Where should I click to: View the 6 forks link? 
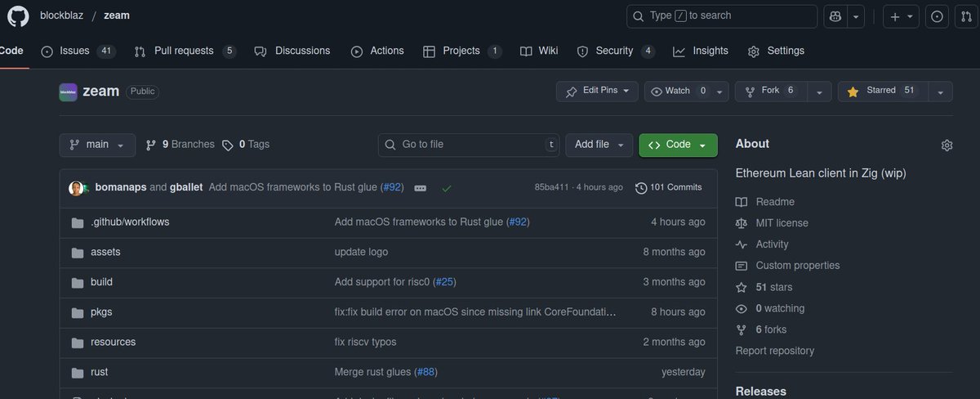[763, 330]
